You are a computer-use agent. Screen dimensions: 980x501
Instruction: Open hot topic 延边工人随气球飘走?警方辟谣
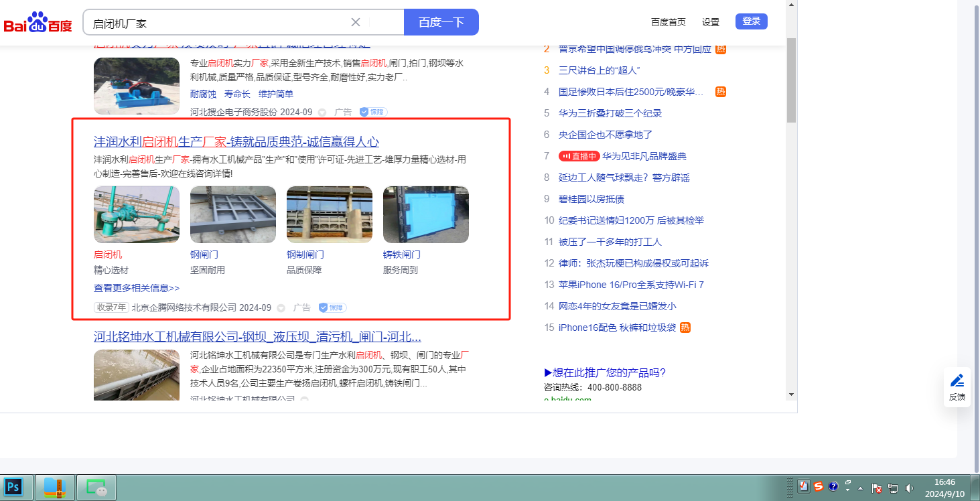(x=624, y=177)
